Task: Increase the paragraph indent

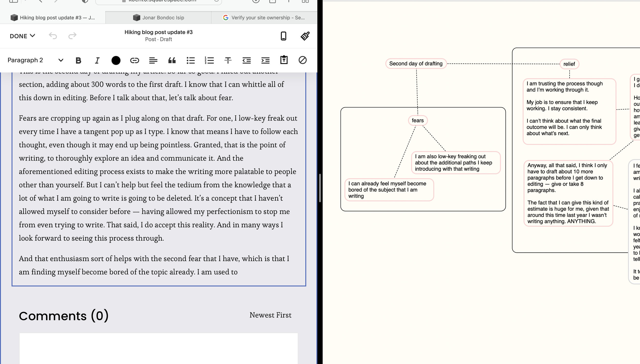Action: [x=265, y=60]
